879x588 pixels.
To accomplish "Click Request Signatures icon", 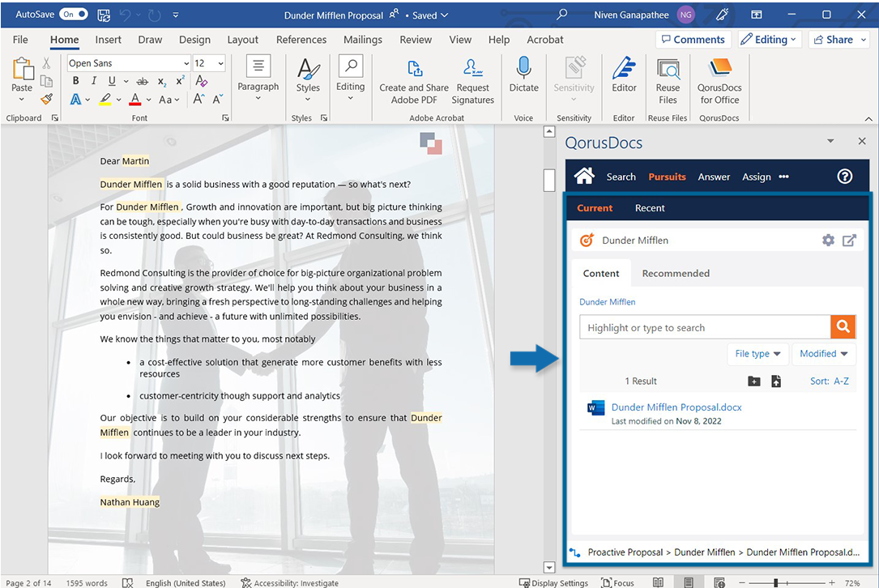I will coord(472,82).
